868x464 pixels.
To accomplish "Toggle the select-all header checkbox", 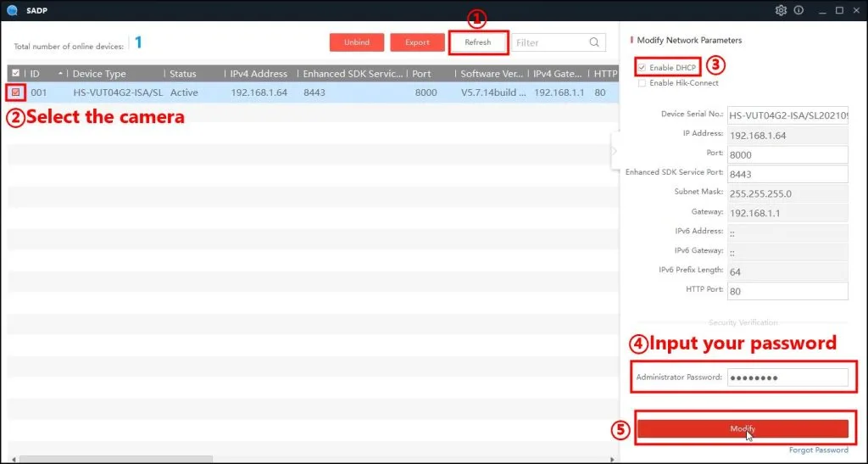I will coord(15,73).
